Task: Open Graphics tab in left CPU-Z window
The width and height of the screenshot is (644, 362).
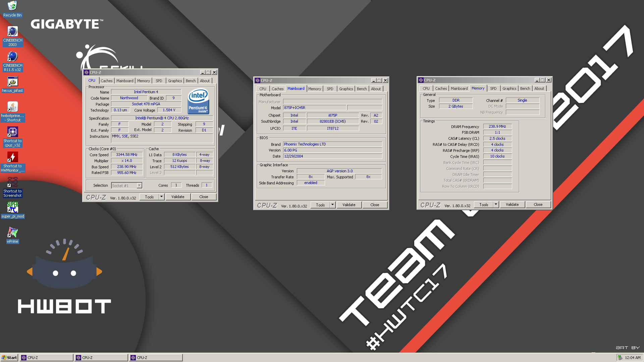Action: pyautogui.click(x=175, y=81)
